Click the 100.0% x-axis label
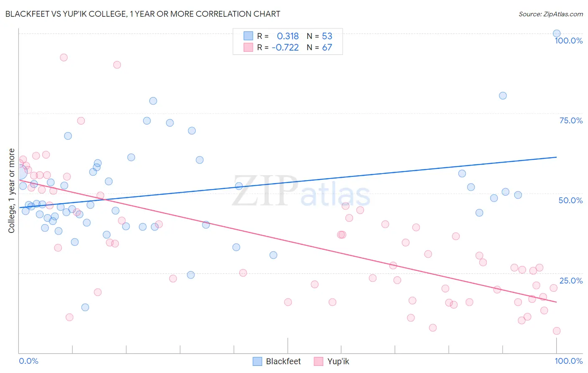This screenshot has width=588, height=373. tap(569, 361)
